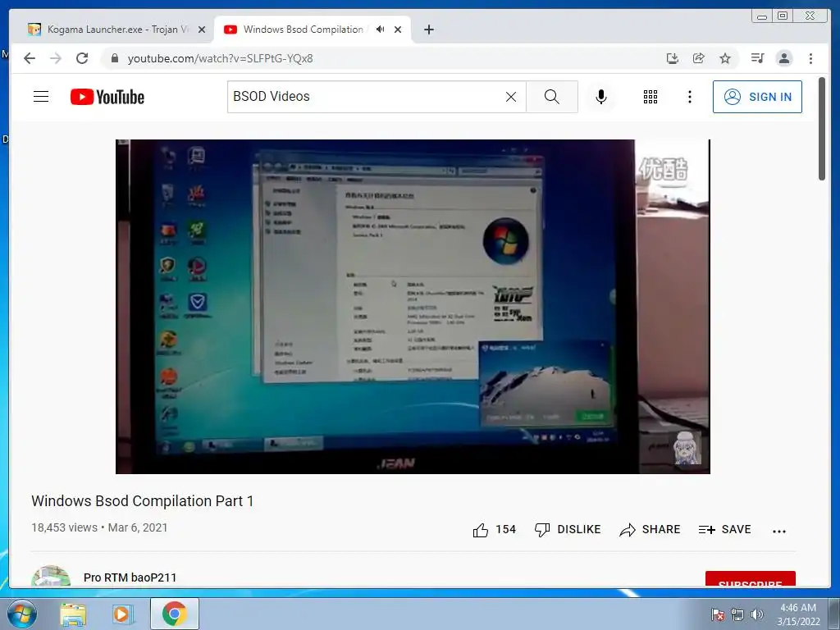This screenshot has height=630, width=840.
Task: Open the Chrome profile avatar
Action: point(784,58)
